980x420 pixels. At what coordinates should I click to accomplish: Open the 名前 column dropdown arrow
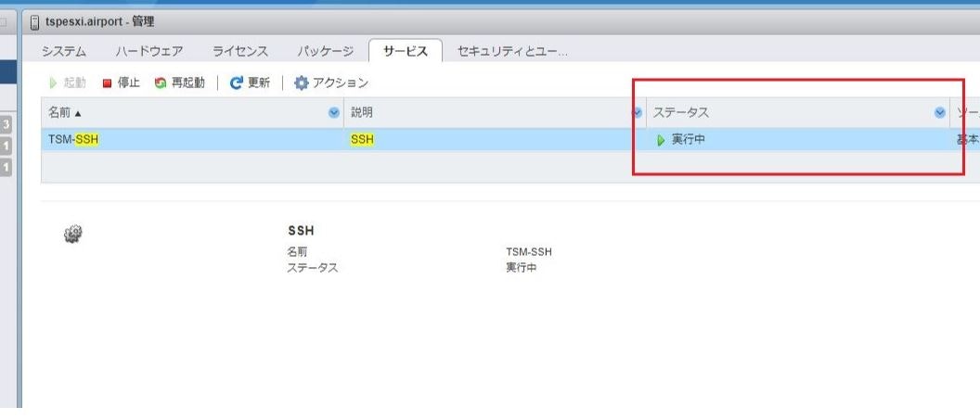[x=334, y=113]
